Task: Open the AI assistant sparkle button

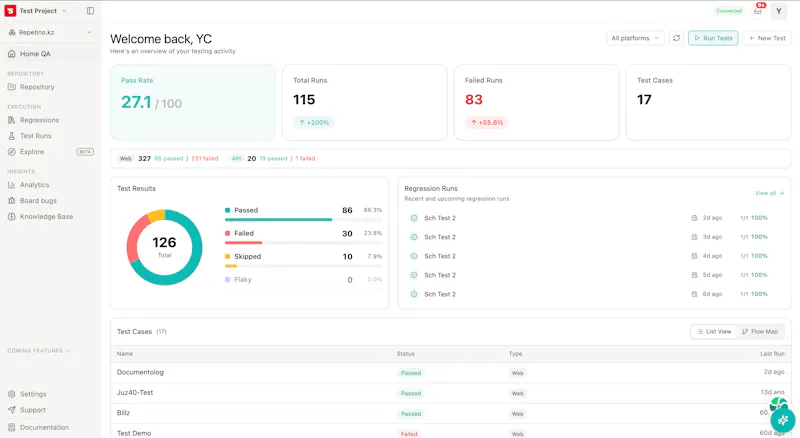Action: tap(783, 421)
